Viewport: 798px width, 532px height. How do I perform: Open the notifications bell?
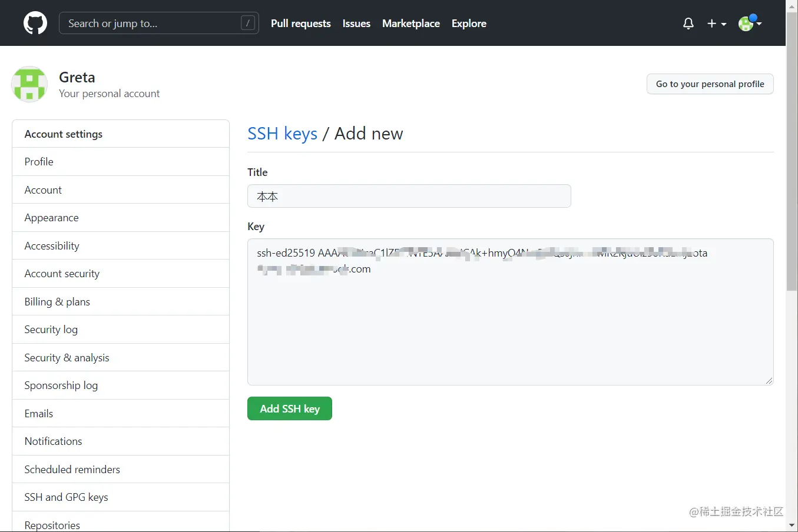[x=688, y=24]
